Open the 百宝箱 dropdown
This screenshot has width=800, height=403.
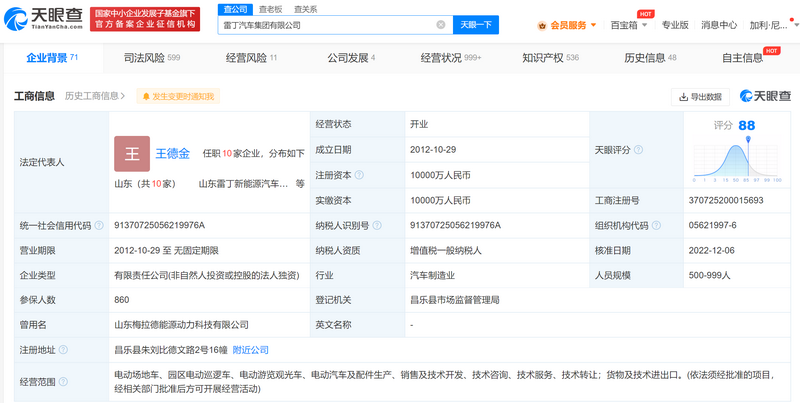(629, 25)
